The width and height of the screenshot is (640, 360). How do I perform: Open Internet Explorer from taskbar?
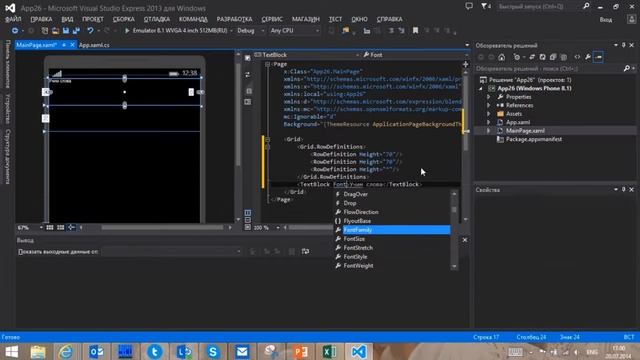66,352
